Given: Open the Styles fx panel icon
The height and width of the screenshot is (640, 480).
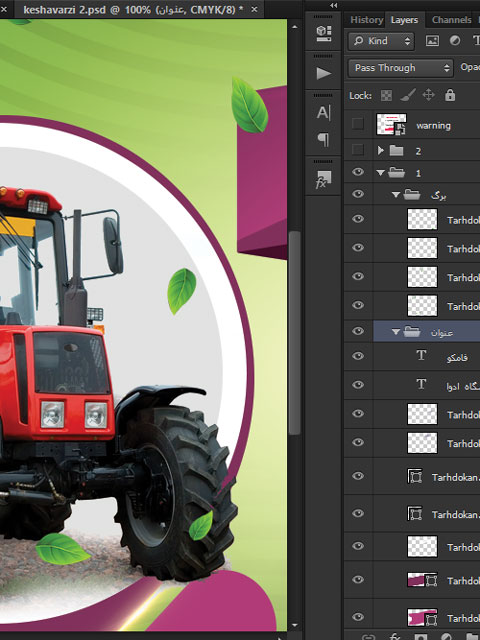Looking at the screenshot, I should point(323,179).
